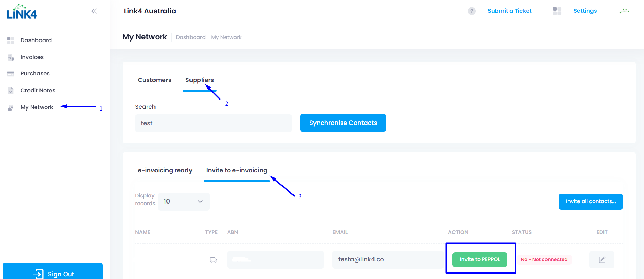Click the help question mark icon
This screenshot has height=279, width=644.
pos(472,11)
